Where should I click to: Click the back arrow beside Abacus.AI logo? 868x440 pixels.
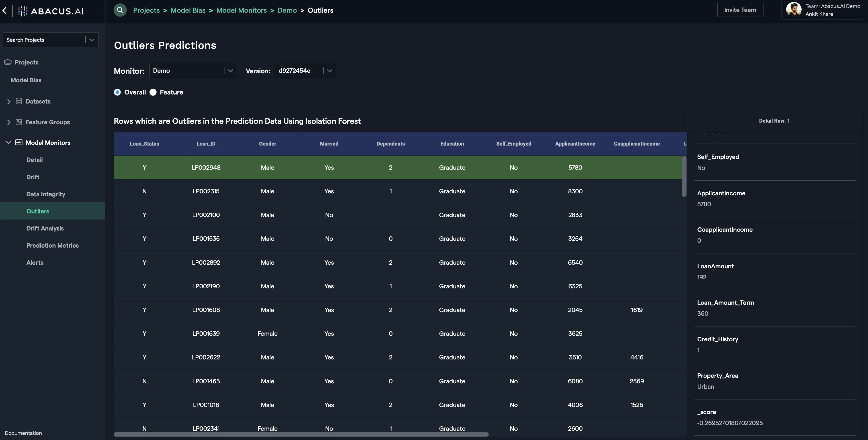(5, 10)
